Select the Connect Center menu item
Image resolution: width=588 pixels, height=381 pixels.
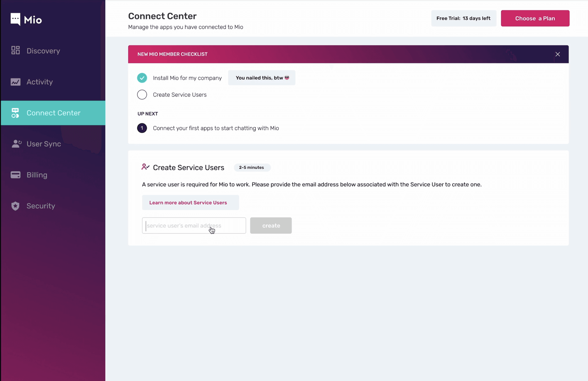point(53,113)
